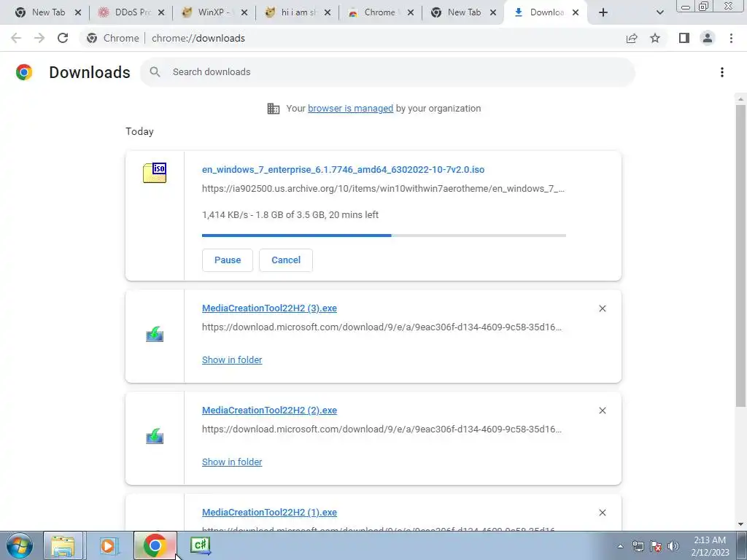Open en_windows_7_enterprise ISO file link
The image size is (747, 560).
(343, 169)
